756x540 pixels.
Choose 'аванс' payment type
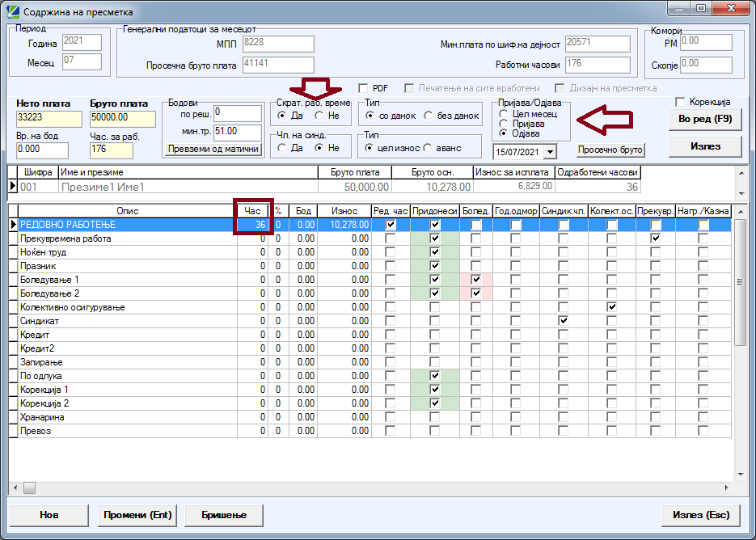[428, 148]
